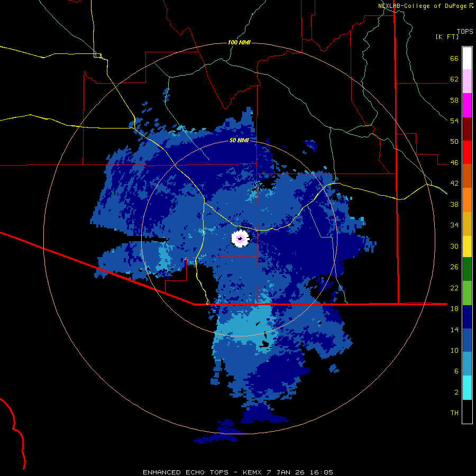Viewport: 476px width, 476px height.
Task: Click the 50 NMI range ring label
Action: tap(239, 140)
